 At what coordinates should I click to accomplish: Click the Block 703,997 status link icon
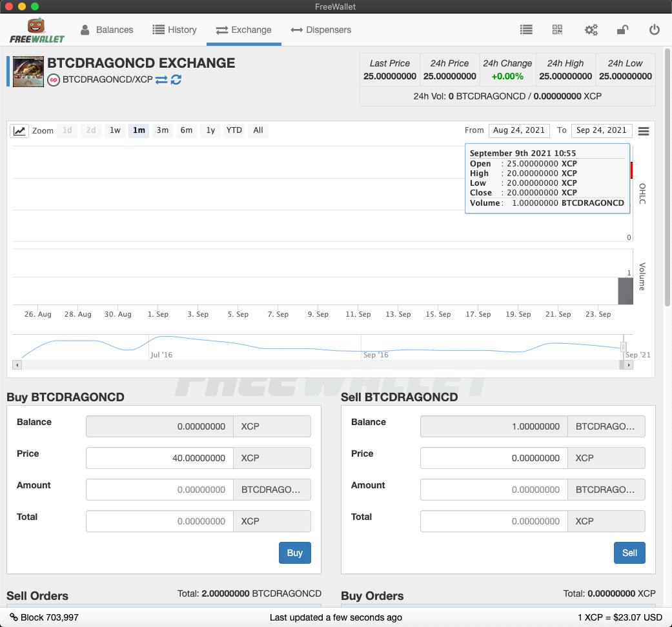coord(14,617)
